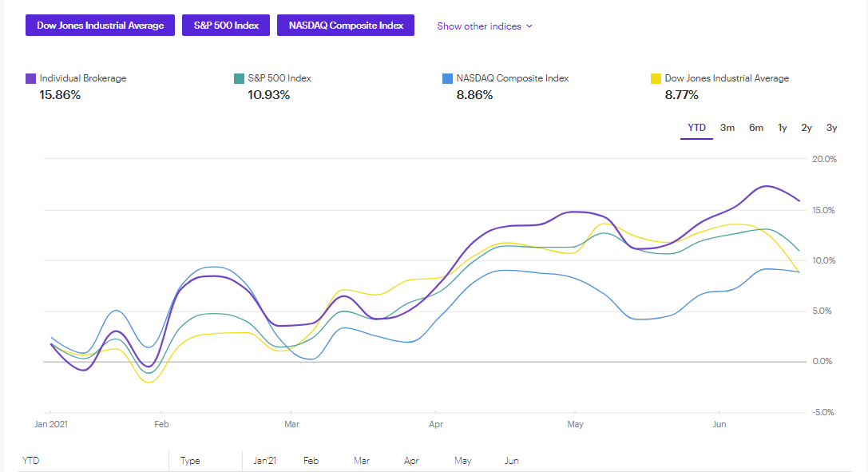
Task: Click the teal S&P 500 legend swatch
Action: 239,78
